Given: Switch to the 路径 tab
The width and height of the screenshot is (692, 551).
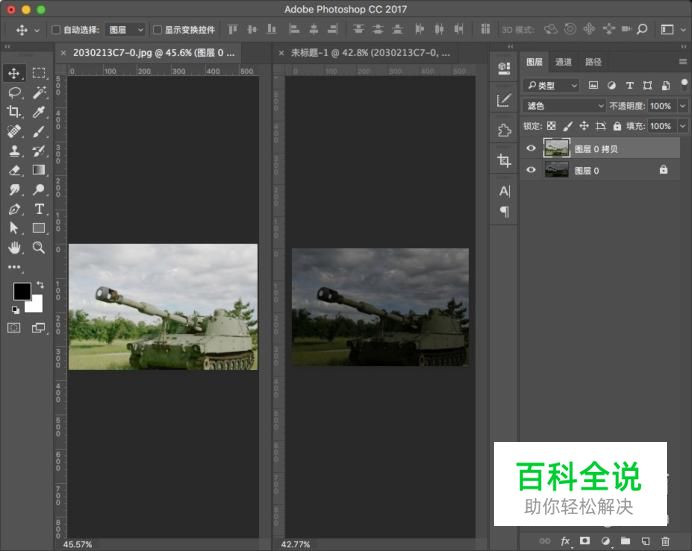Looking at the screenshot, I should coord(593,62).
